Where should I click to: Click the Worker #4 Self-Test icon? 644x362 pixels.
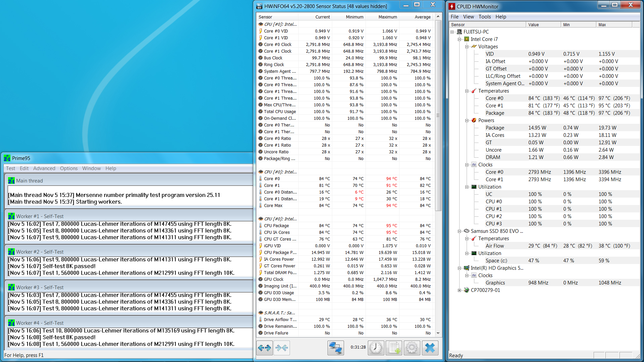pyautogui.click(x=11, y=323)
